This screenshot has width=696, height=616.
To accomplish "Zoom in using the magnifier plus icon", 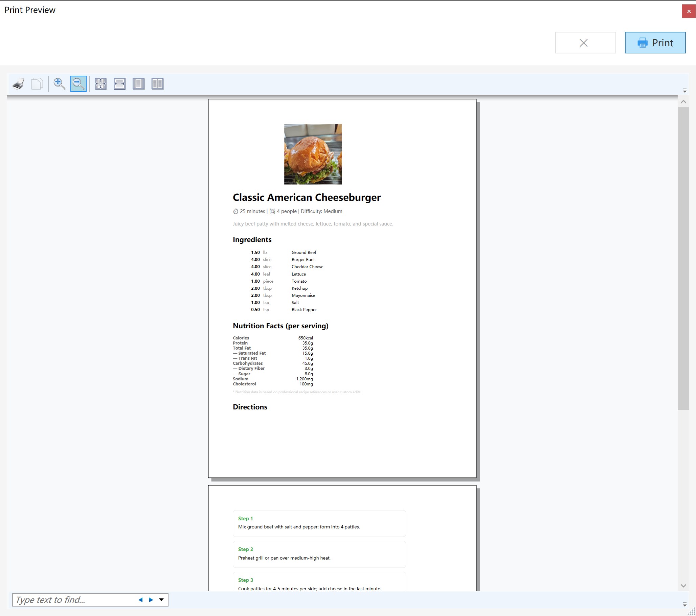I will point(59,84).
